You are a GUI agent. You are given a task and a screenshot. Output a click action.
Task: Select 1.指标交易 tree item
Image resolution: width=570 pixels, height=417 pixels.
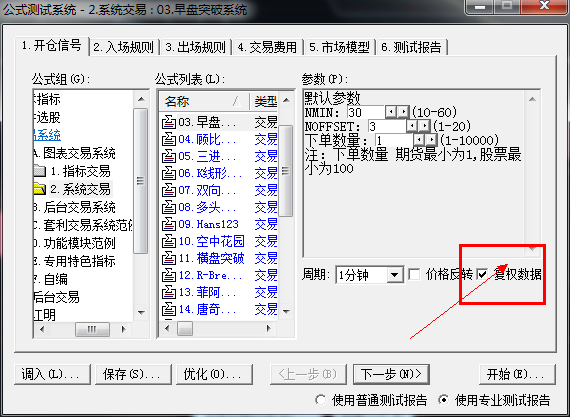(80, 171)
